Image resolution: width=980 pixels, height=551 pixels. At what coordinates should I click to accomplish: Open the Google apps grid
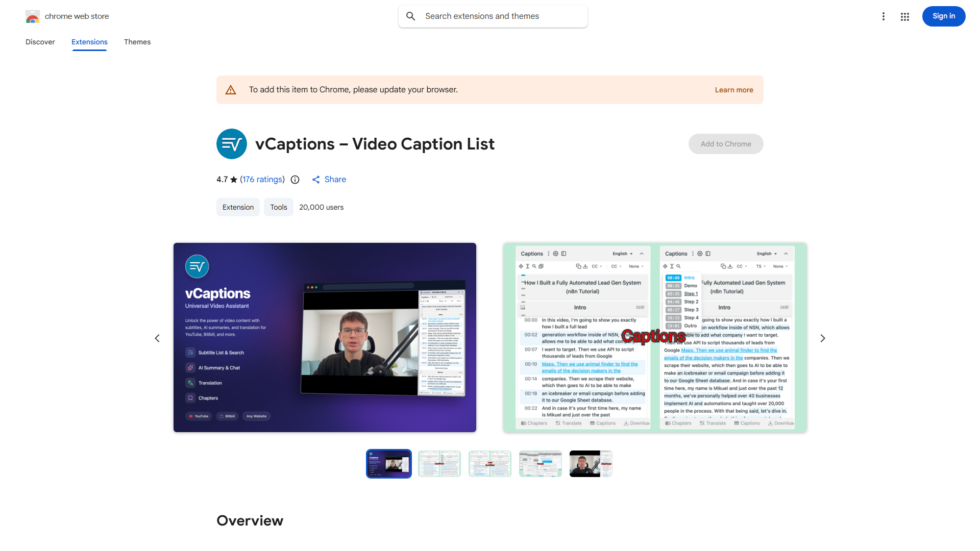click(905, 16)
